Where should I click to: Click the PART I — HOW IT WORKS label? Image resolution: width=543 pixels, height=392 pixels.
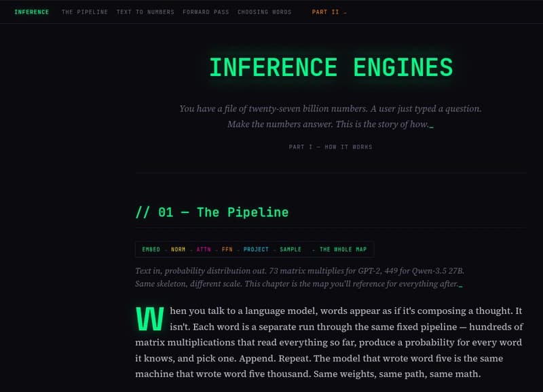(x=331, y=146)
